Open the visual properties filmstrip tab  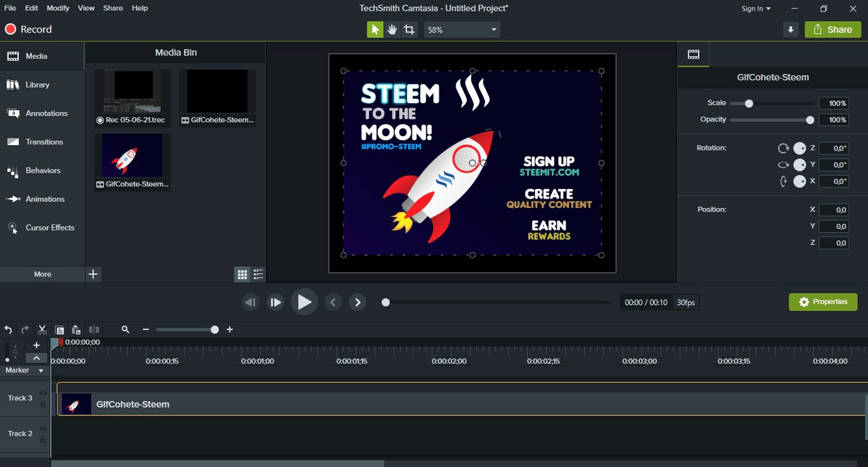click(x=693, y=54)
